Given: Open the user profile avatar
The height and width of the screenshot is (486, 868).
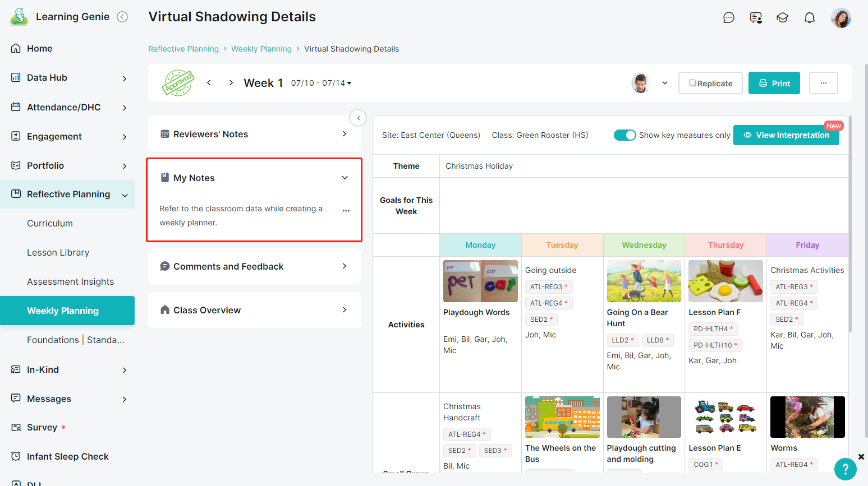Looking at the screenshot, I should coord(841,18).
